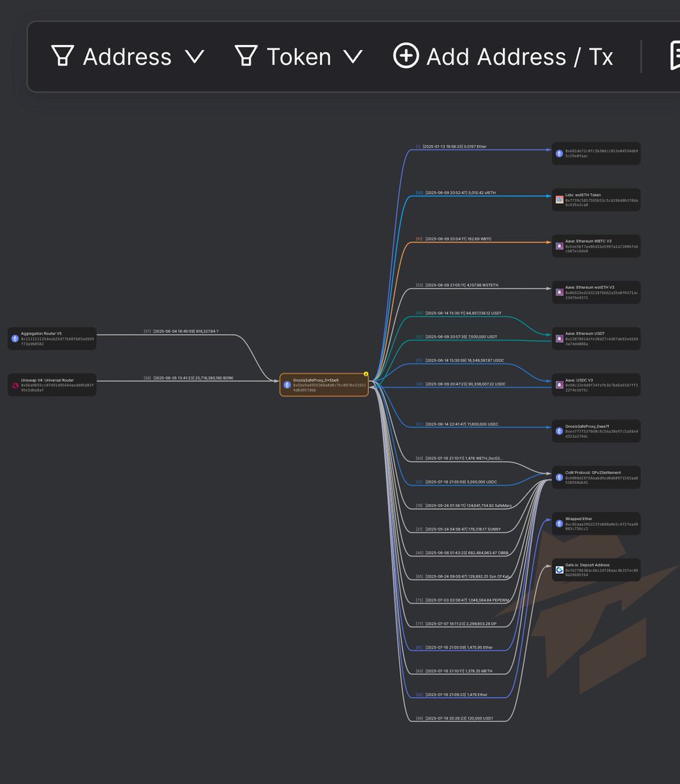Screen dimensions: 680x784
Task: Click the Ethereum icon on GnosisSafeProxy_0xee7f node
Action: tap(559, 431)
